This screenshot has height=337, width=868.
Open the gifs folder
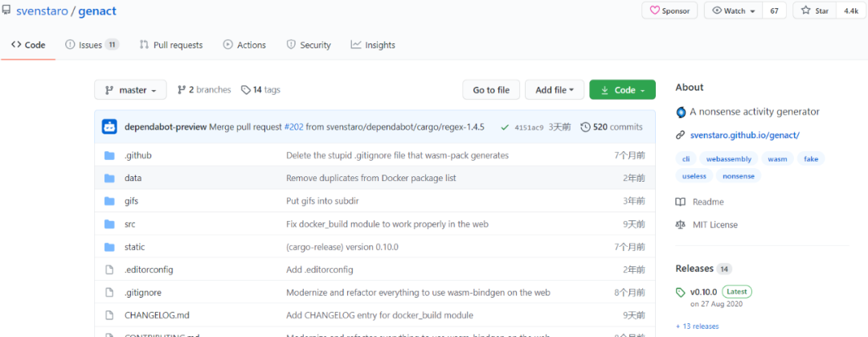tap(131, 201)
